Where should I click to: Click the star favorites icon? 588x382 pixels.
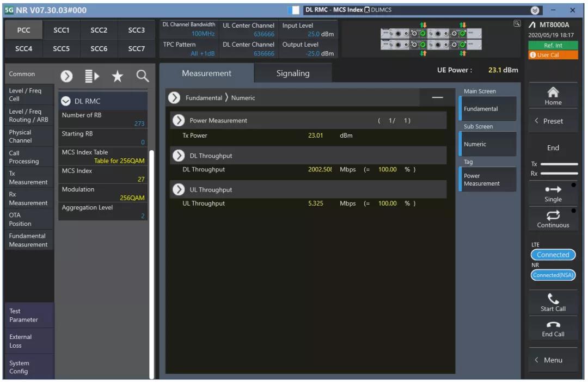point(117,77)
